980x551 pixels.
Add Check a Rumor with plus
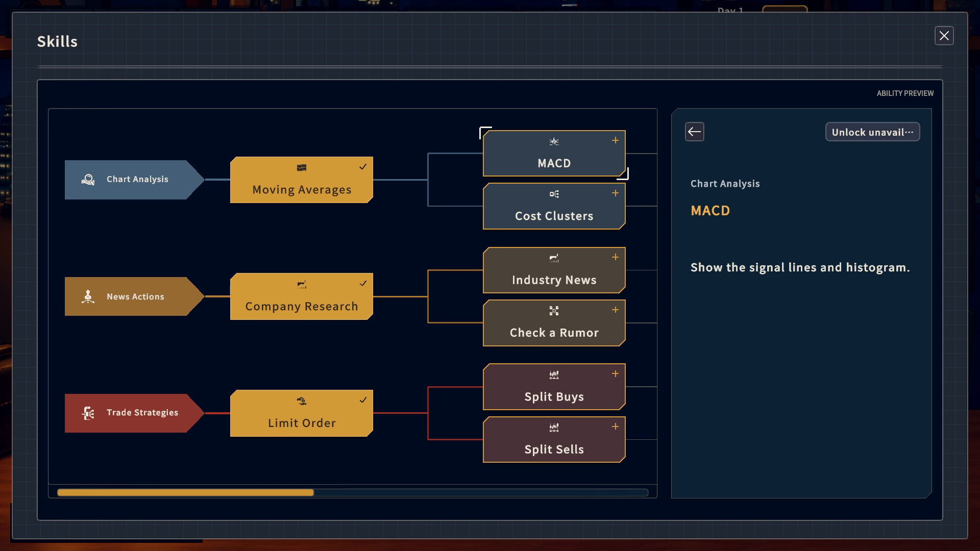pyautogui.click(x=615, y=310)
